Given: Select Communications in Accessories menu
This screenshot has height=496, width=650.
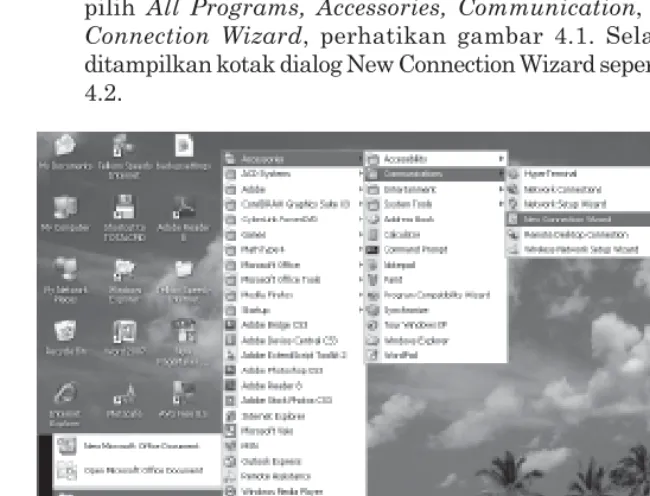Looking at the screenshot, I should click(x=435, y=174).
